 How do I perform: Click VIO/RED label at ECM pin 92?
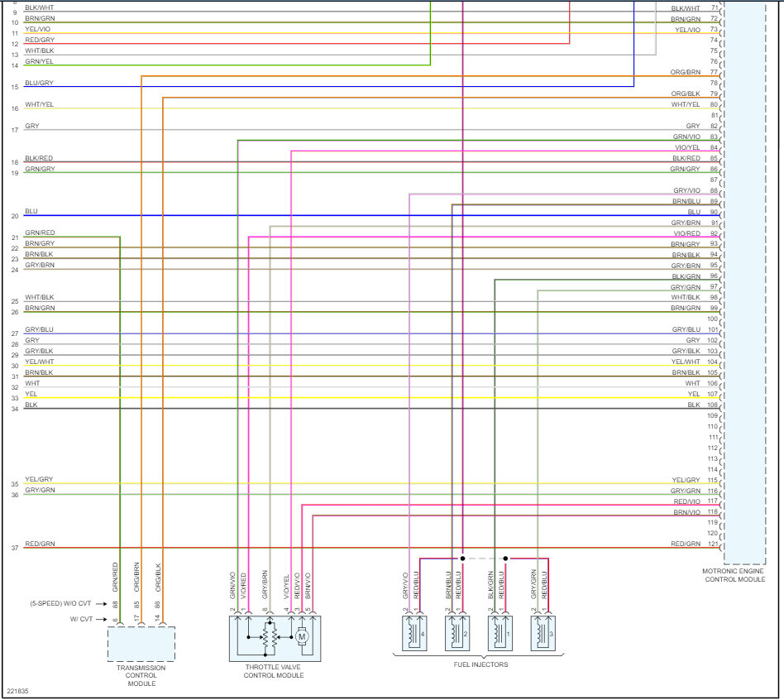(x=687, y=233)
